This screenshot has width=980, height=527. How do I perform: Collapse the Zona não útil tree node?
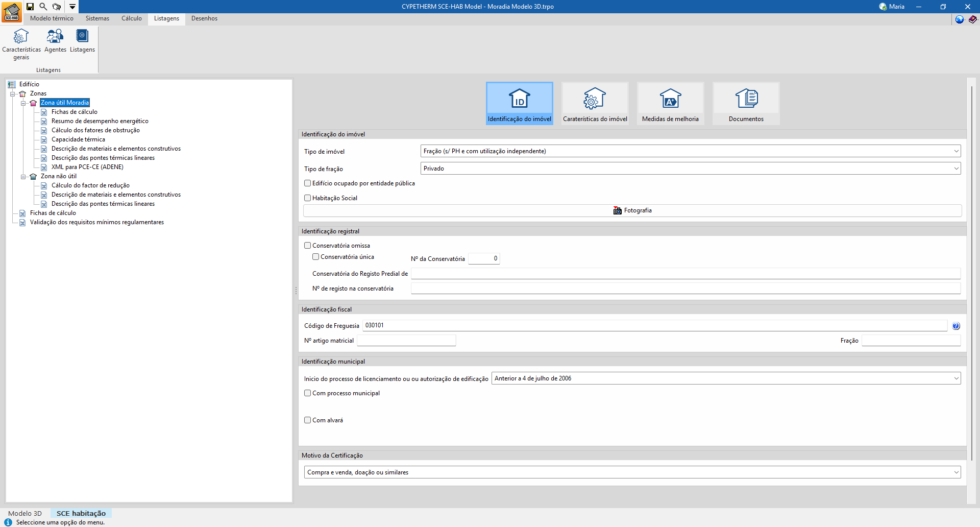(23, 177)
